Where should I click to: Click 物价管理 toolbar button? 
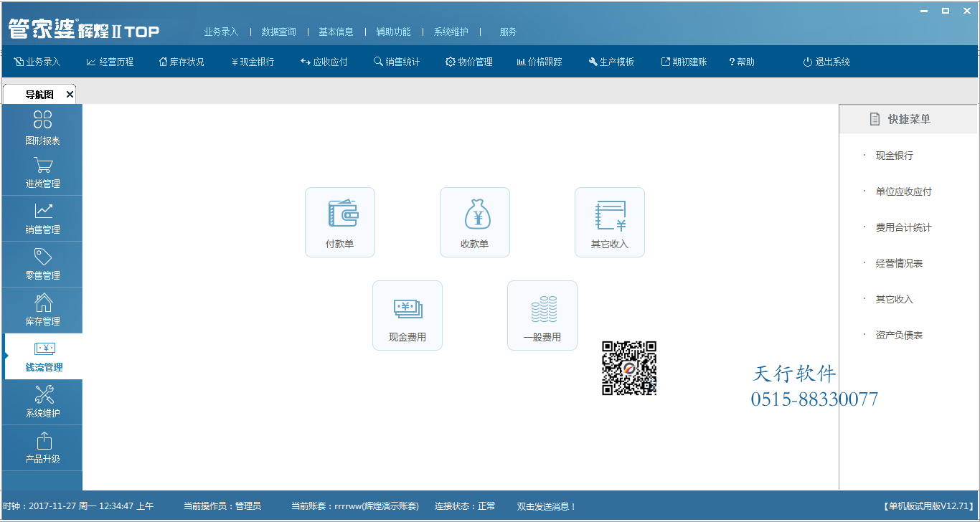[469, 62]
